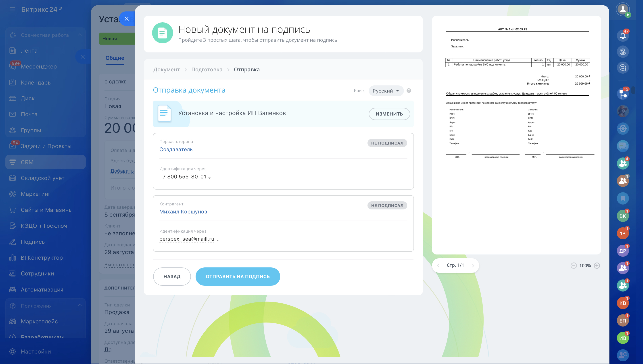
Task: Open the ВК chat avatar
Action: (x=623, y=216)
